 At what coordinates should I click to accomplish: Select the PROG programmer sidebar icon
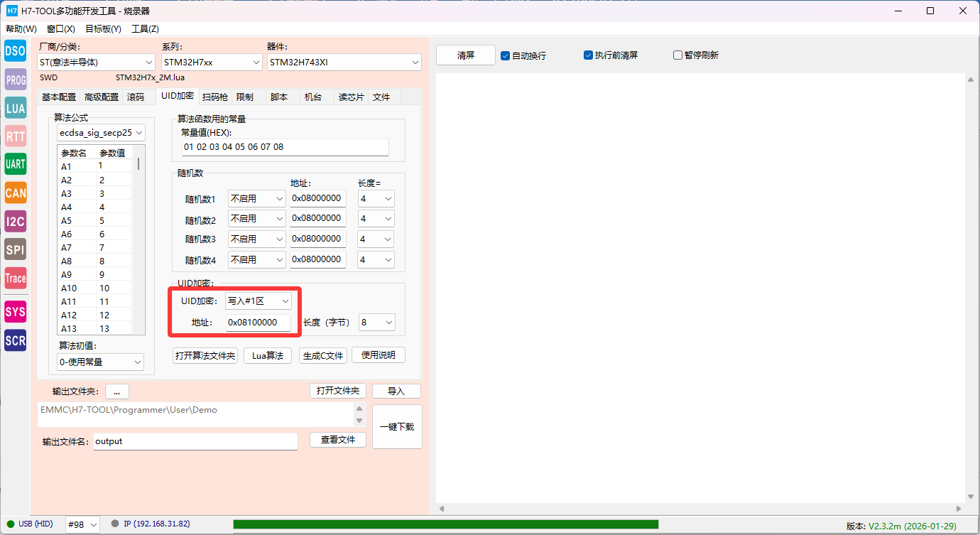pyautogui.click(x=15, y=80)
